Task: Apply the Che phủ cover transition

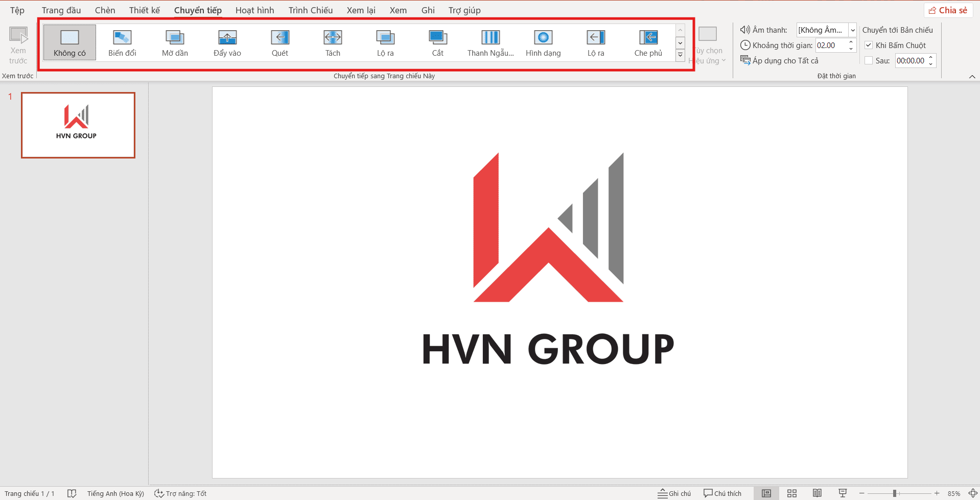Action: pos(648,43)
